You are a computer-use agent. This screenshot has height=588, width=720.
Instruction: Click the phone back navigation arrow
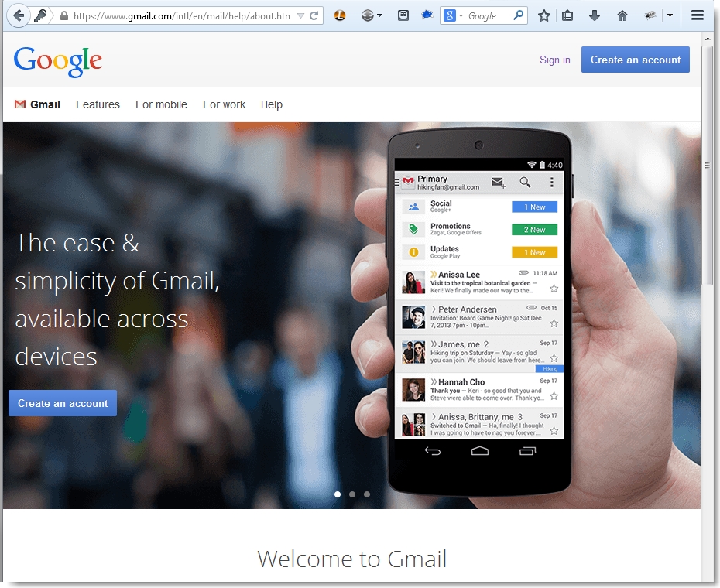[433, 451]
